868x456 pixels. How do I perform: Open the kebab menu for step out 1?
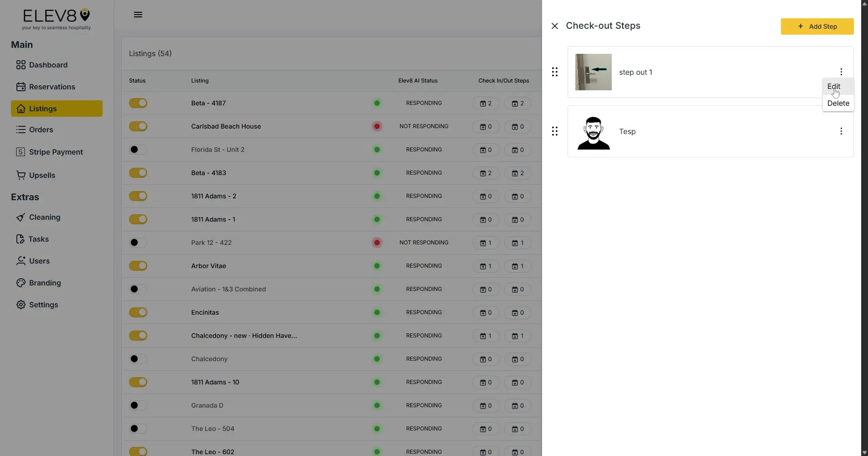click(x=841, y=72)
